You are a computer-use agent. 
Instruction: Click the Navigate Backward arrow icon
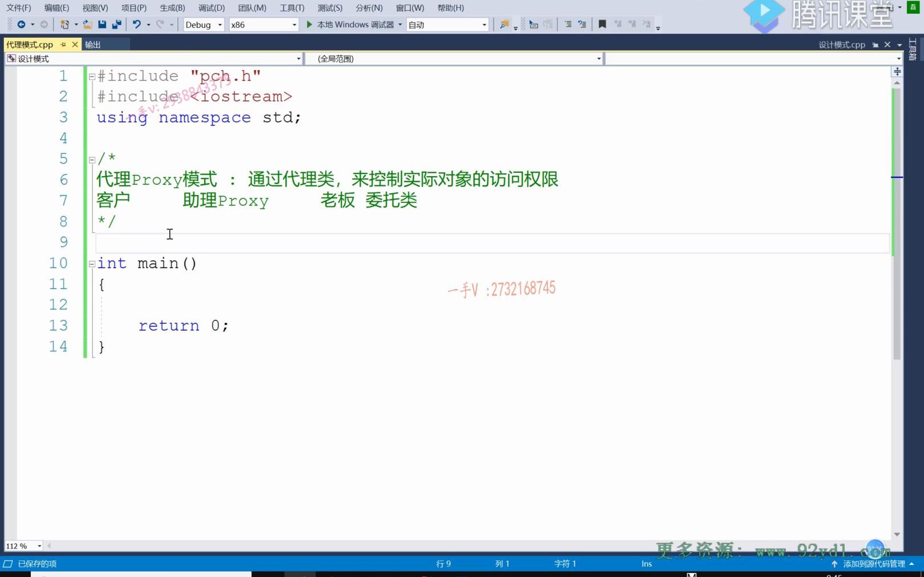click(21, 25)
